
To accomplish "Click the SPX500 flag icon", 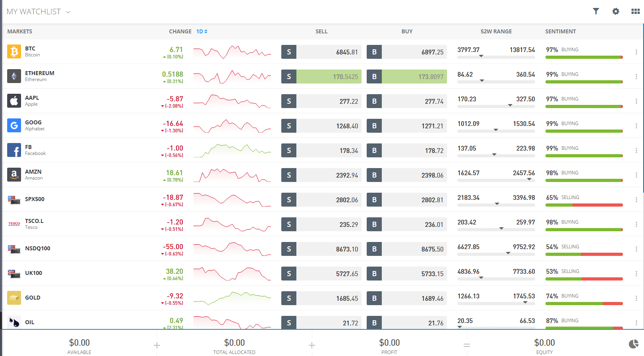I will [x=14, y=199].
